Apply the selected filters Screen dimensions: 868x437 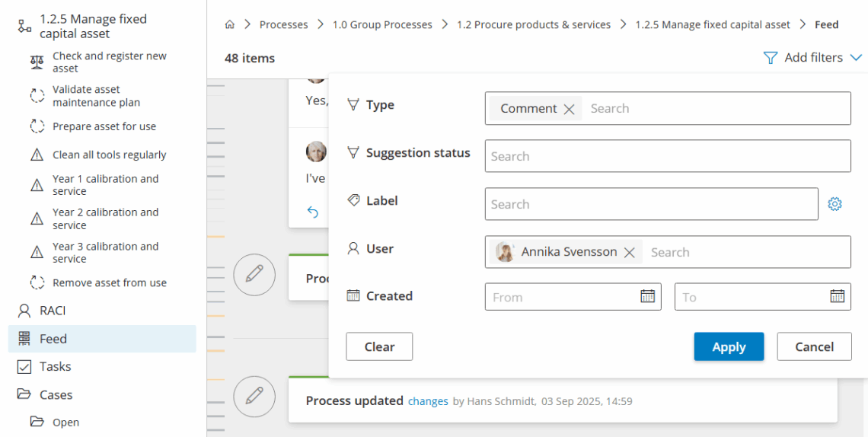728,347
